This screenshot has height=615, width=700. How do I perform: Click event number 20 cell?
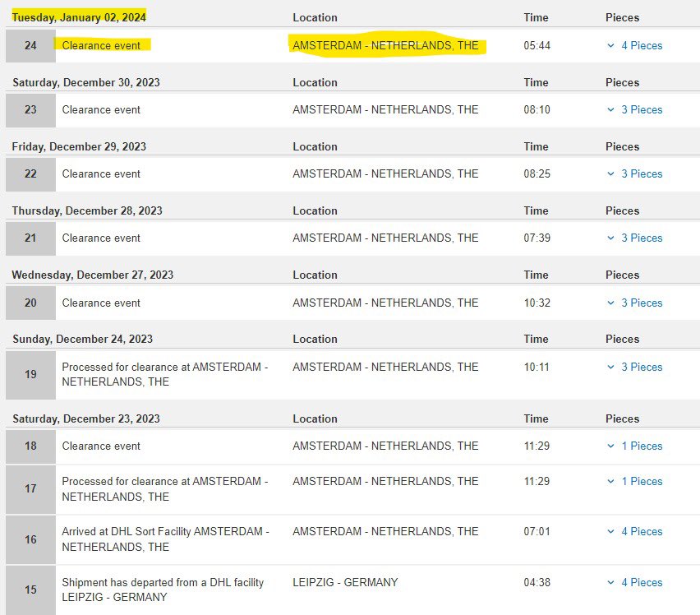(30, 303)
